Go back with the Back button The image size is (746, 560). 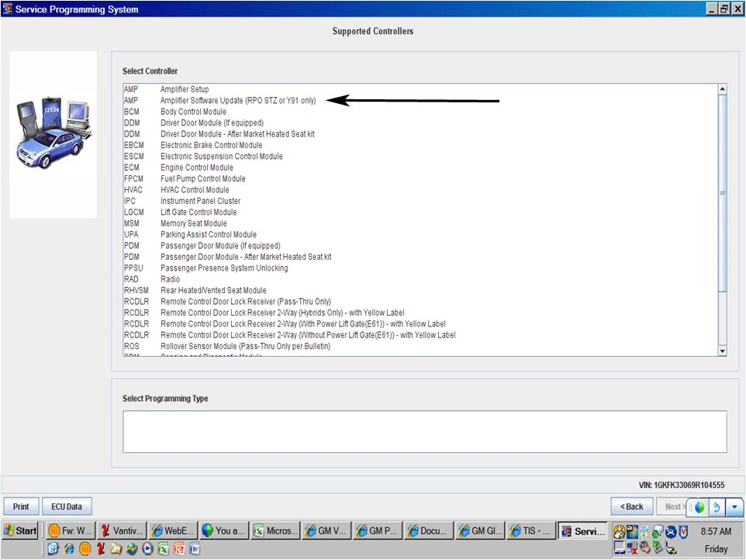coord(631,506)
